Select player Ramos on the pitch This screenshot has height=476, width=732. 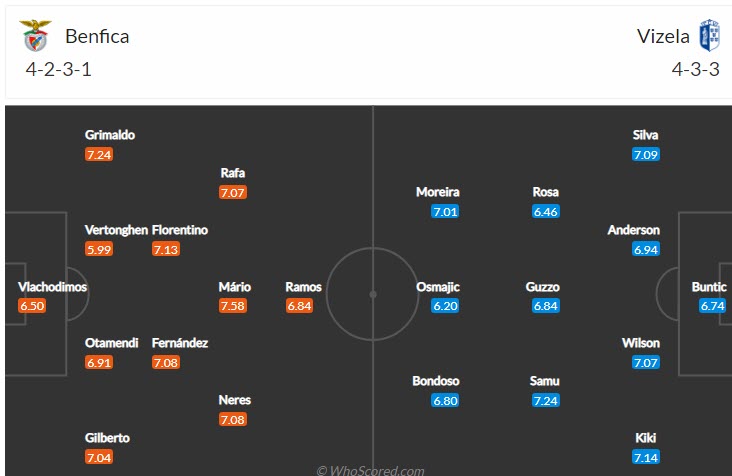303,287
